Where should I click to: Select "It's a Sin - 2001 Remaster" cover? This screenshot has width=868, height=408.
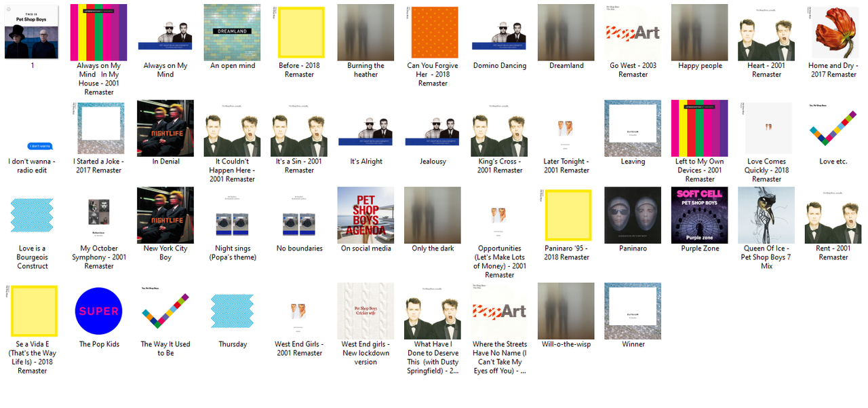[299, 128]
